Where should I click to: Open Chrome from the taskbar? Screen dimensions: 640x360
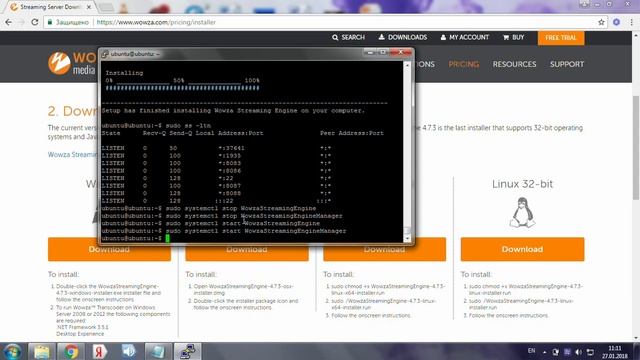[71, 351]
